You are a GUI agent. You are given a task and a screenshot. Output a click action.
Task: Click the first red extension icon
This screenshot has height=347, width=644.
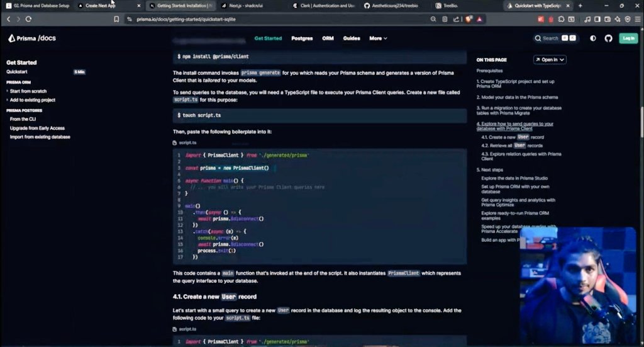tap(541, 20)
